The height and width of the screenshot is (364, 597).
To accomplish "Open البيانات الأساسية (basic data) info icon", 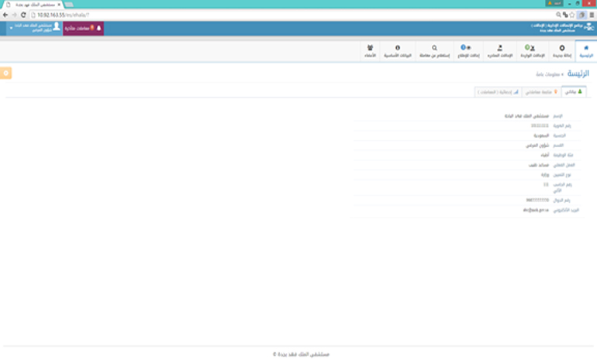I will [x=398, y=51].
